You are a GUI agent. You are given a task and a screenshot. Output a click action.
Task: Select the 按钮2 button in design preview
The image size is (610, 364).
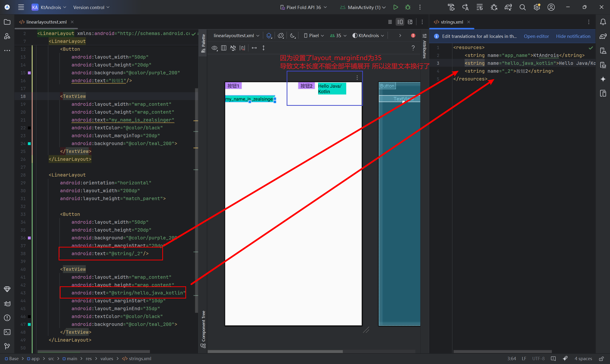click(x=306, y=86)
